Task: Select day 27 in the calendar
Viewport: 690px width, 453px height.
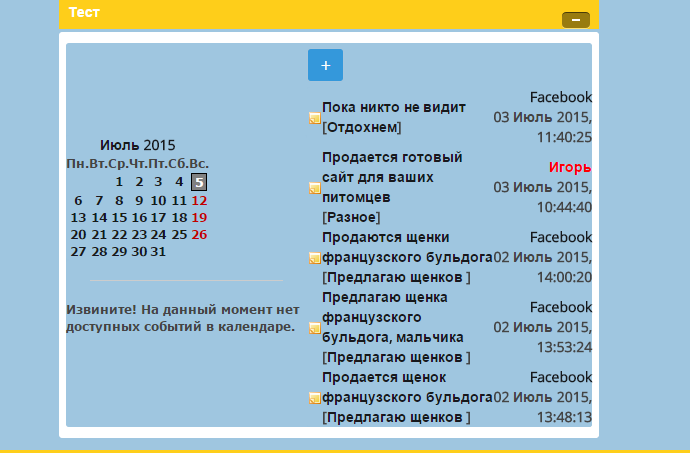Action: (x=78, y=251)
